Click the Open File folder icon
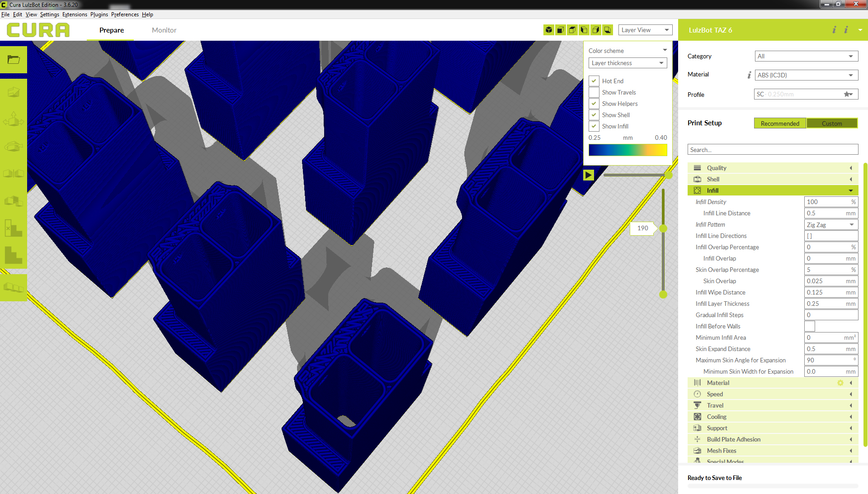The width and height of the screenshot is (868, 494). [x=14, y=59]
